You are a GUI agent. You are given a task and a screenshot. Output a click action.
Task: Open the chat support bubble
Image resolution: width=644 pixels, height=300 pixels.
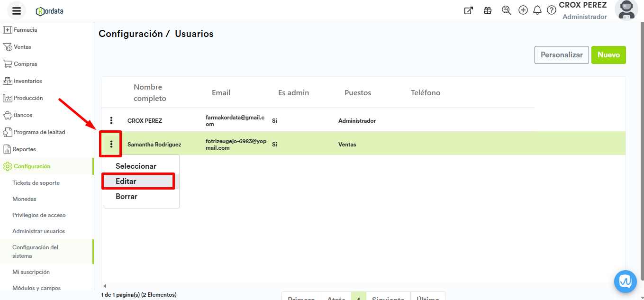[x=626, y=282]
